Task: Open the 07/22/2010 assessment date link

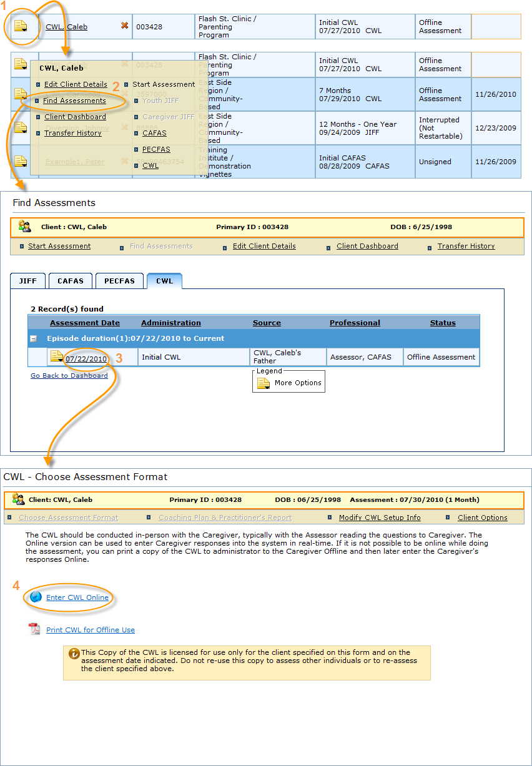Action: [x=86, y=359]
